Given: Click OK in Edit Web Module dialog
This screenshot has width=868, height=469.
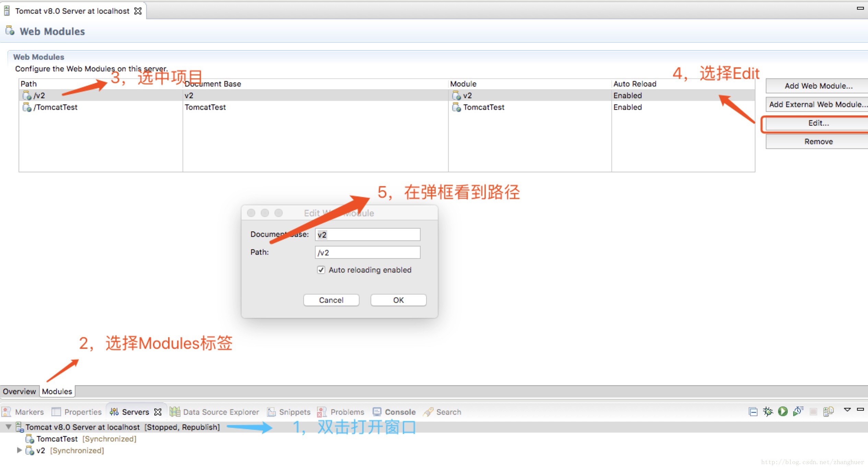Looking at the screenshot, I should coord(398,300).
